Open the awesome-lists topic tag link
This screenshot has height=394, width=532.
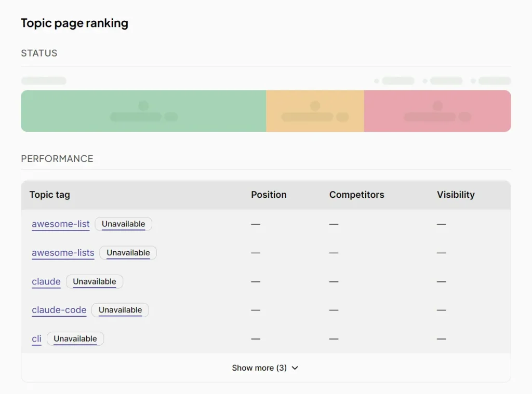63,253
